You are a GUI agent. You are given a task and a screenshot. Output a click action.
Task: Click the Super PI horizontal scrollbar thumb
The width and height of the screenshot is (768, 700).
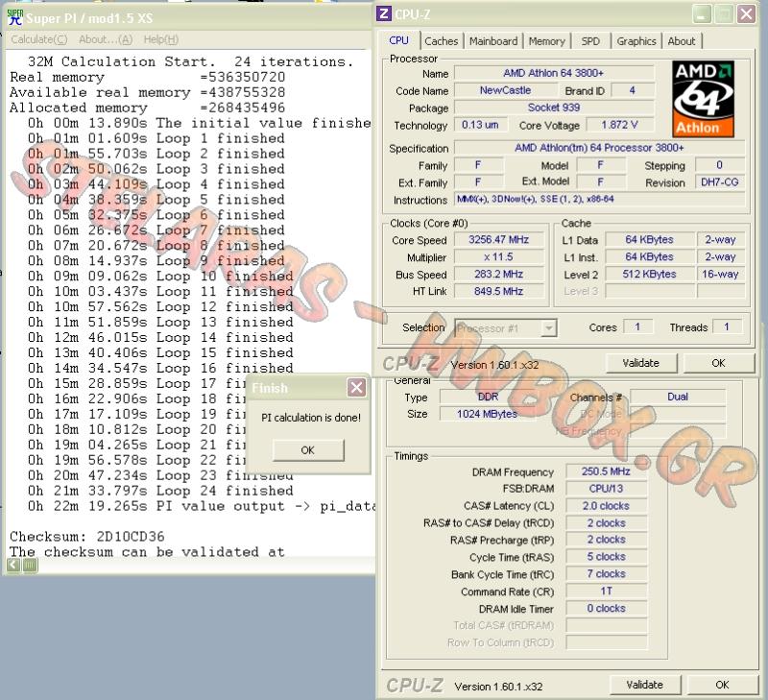click(x=30, y=566)
